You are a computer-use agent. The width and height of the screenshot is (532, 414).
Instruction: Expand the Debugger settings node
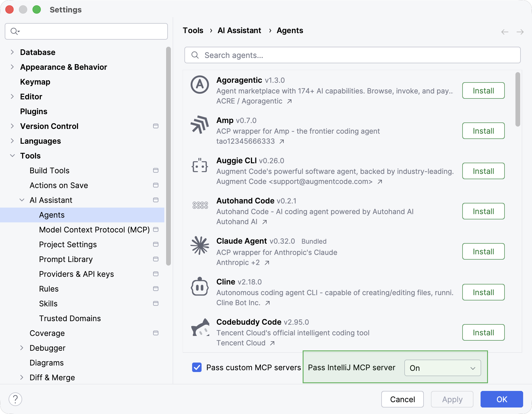[22, 348]
